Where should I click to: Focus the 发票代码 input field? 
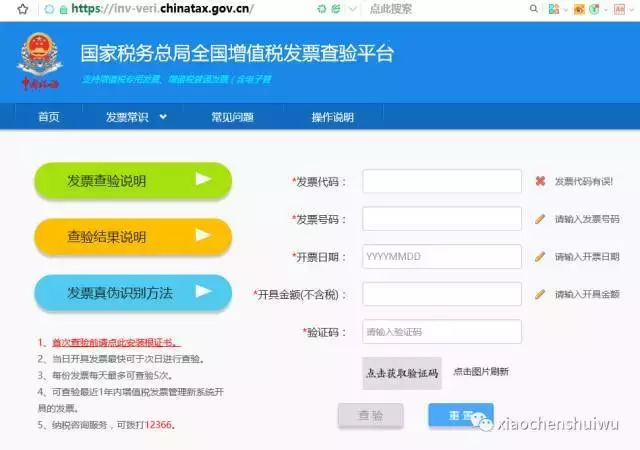tap(442, 181)
